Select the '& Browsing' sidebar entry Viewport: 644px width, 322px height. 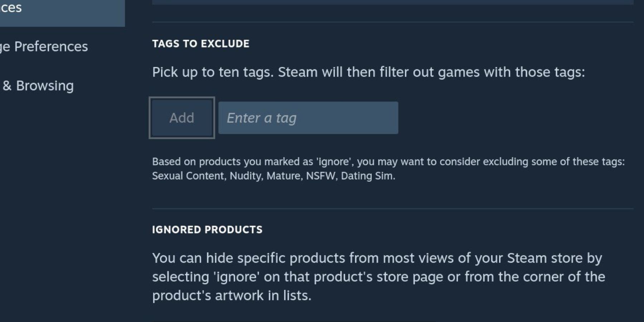37,86
